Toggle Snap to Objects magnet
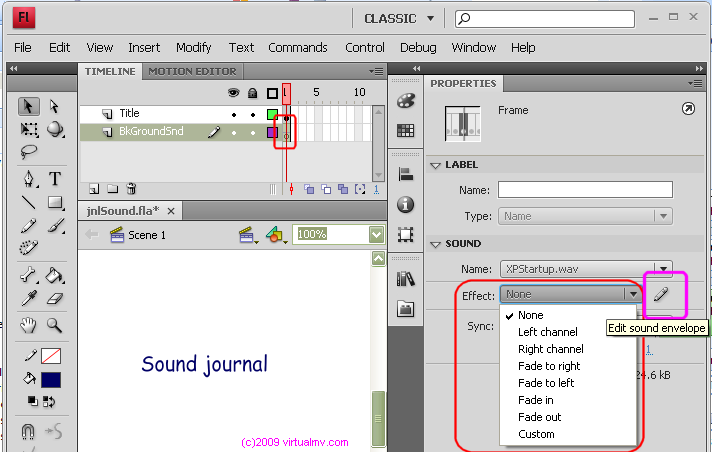Screen dimensions: 712x452 28,431
